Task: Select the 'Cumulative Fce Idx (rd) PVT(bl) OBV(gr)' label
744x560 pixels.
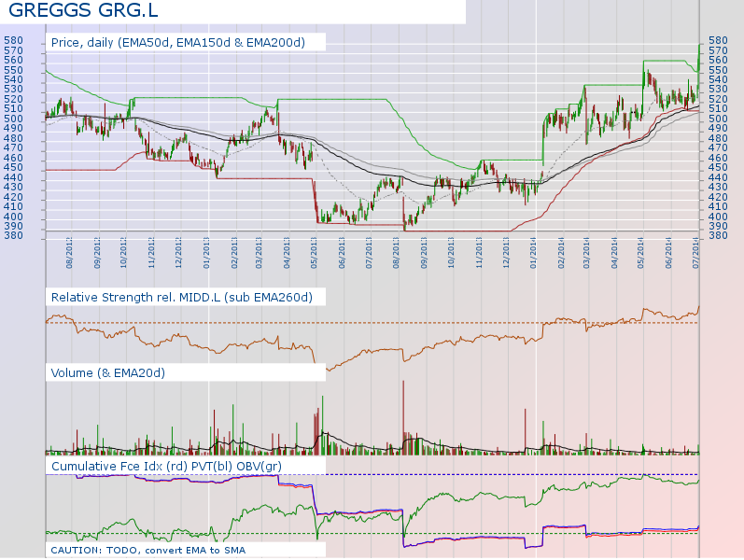Action: 166,466
